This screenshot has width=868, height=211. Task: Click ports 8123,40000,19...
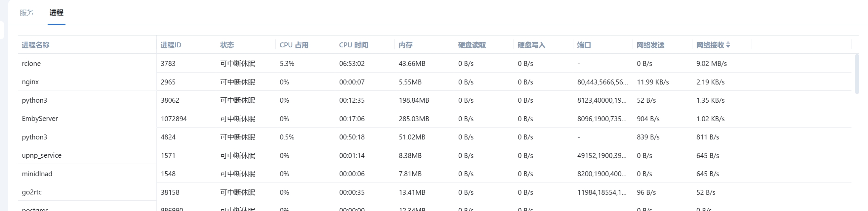[602, 100]
